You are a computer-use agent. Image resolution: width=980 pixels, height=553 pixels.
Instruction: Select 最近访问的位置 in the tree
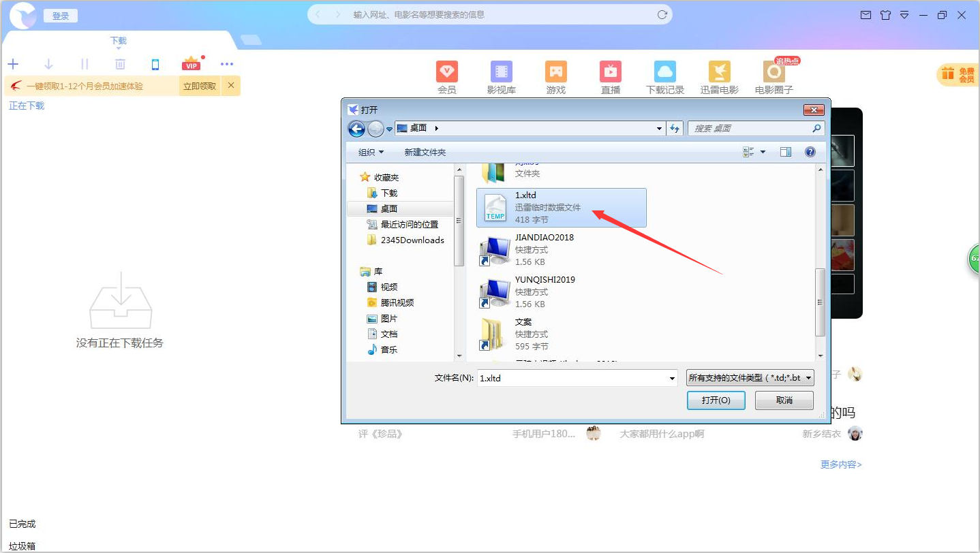point(403,225)
